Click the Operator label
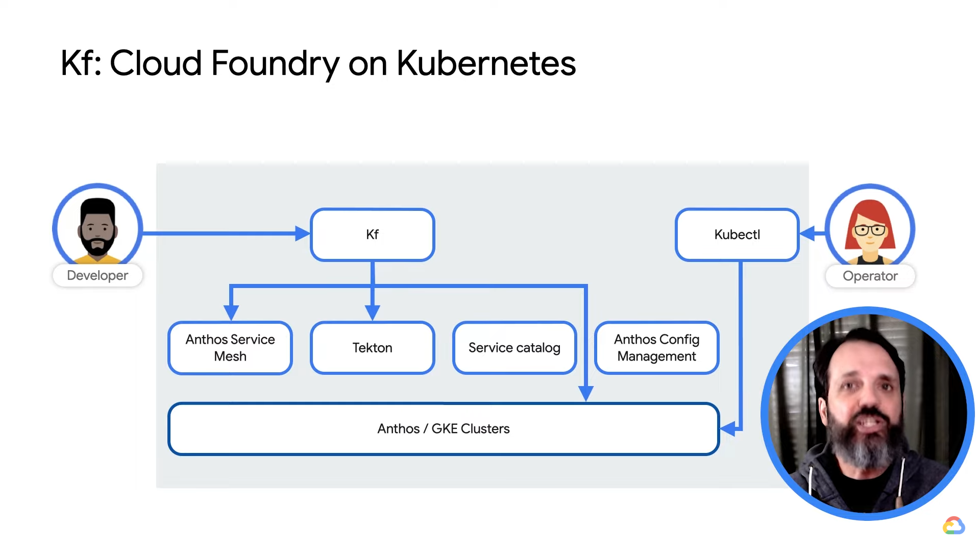Viewport: 980px width, 551px height. 870,276
